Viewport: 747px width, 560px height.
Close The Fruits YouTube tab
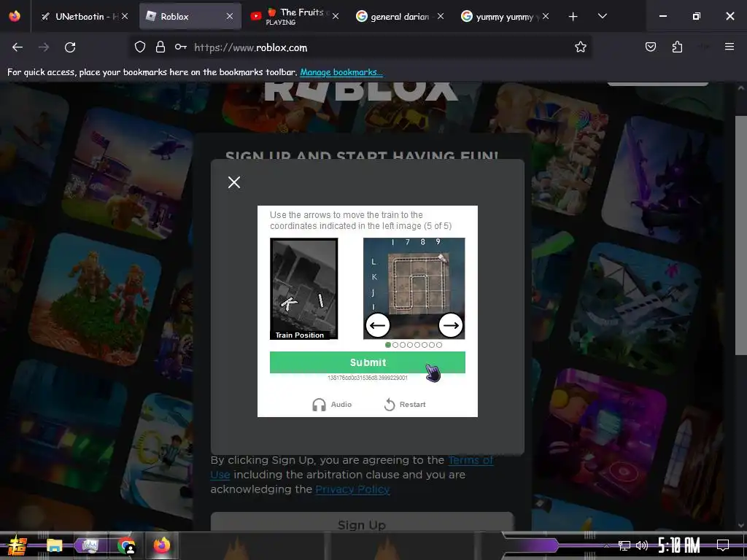click(336, 16)
